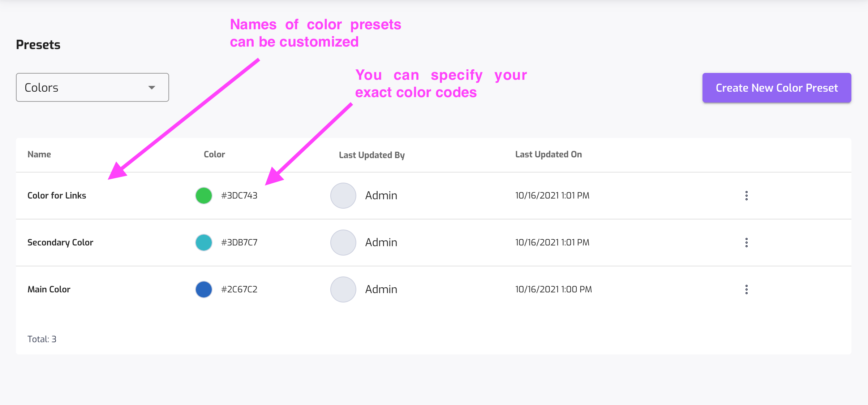Click Create New Color Preset button
This screenshot has width=868, height=405.
point(777,88)
